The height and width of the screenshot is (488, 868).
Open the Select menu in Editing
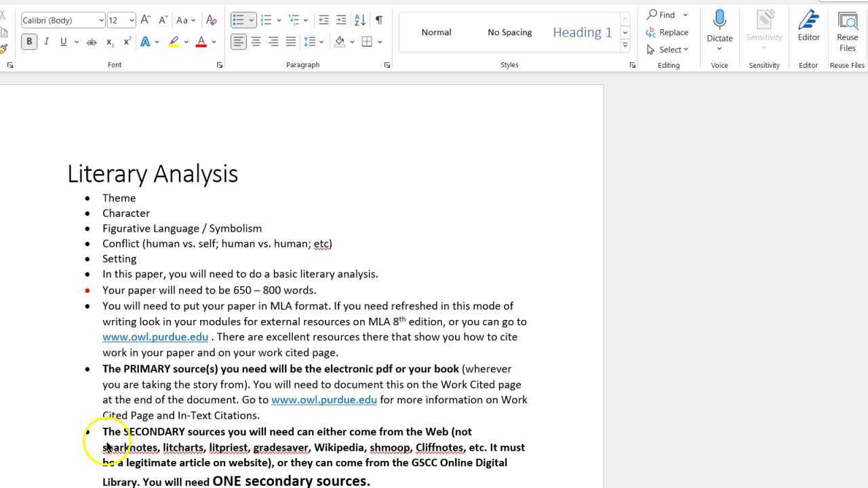tap(669, 49)
